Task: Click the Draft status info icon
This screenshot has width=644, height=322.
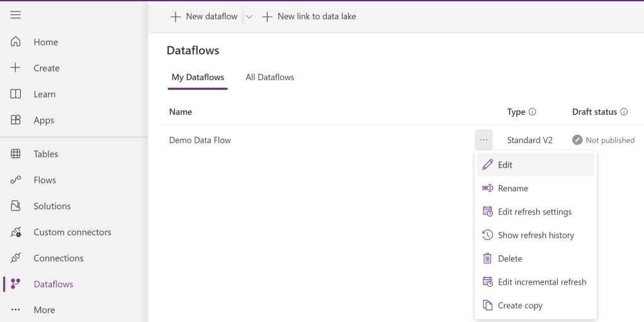Action: [624, 112]
